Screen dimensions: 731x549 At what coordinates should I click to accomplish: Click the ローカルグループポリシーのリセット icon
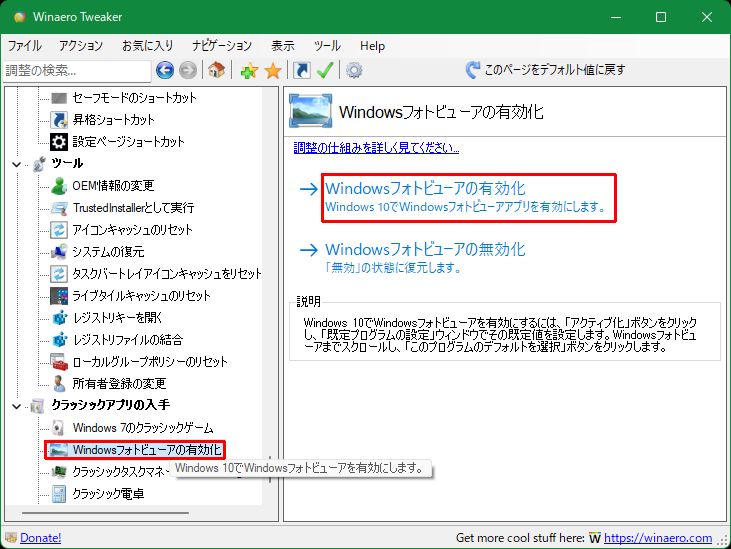pos(59,362)
